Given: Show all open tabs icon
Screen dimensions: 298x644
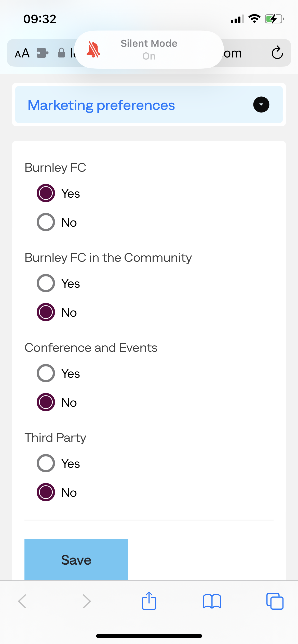Looking at the screenshot, I should click(x=275, y=601).
